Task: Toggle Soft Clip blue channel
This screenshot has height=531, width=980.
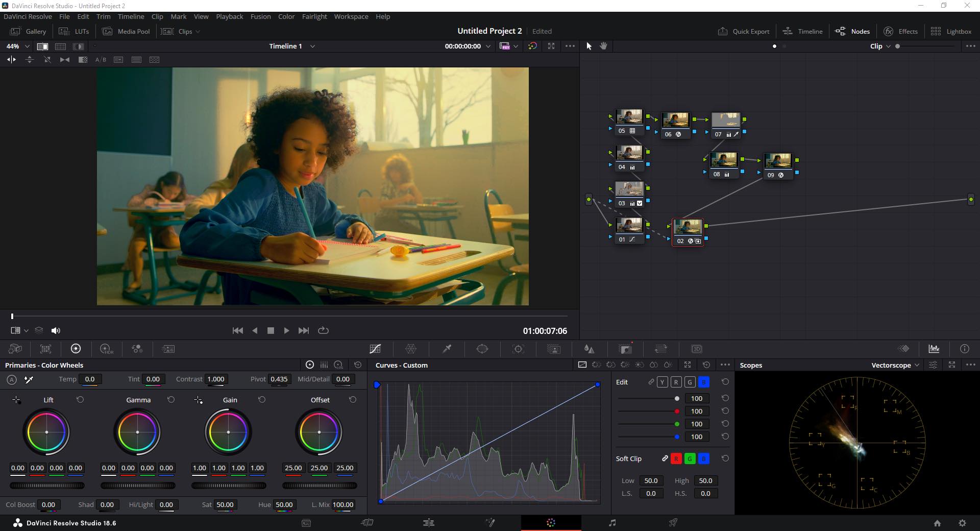Action: (703, 458)
